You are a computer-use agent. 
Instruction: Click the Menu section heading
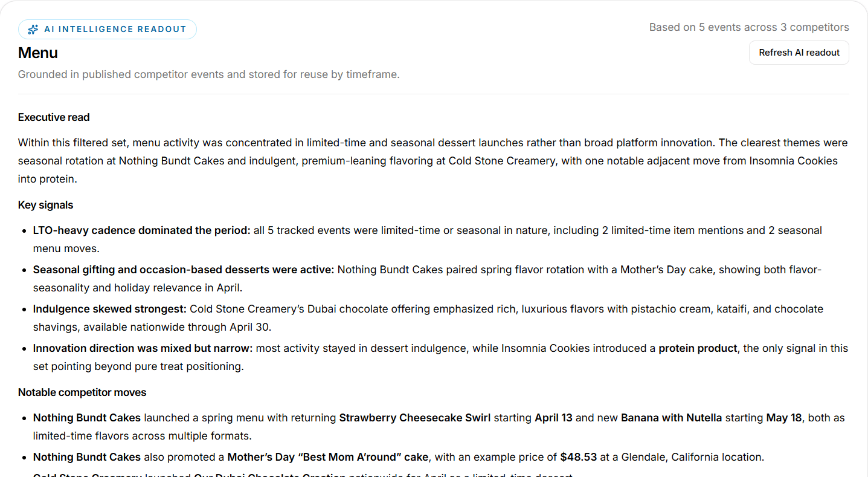pos(38,53)
